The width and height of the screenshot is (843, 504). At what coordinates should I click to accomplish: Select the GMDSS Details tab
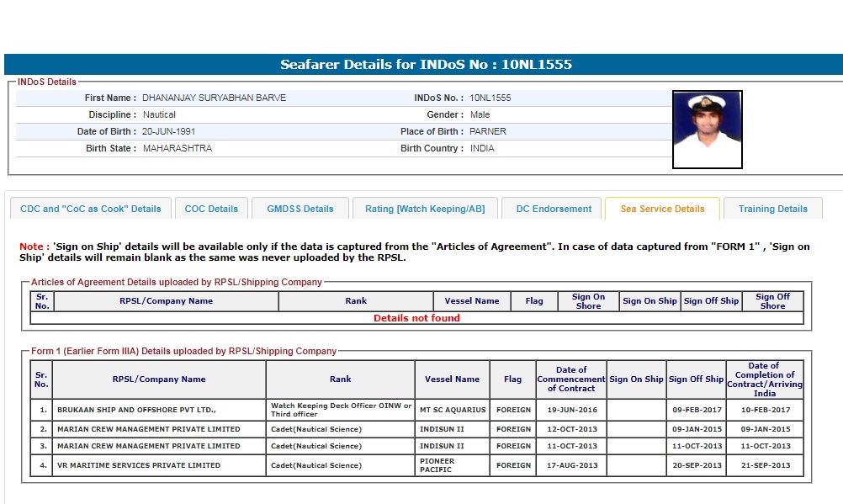(300, 209)
